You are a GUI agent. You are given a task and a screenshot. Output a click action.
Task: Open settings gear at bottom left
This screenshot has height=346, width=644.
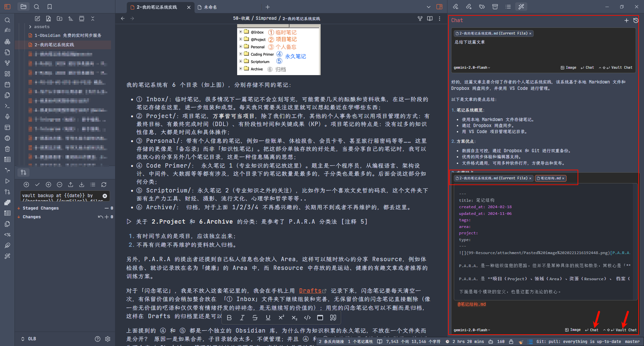108,339
